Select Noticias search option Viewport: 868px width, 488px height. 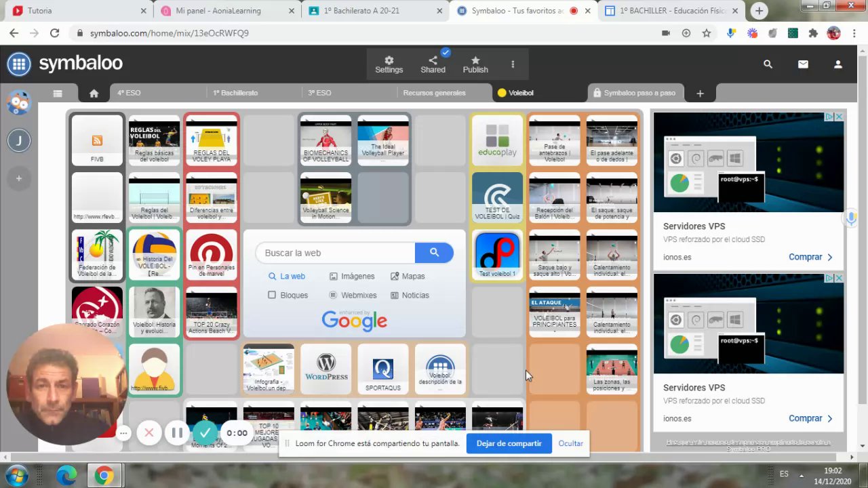(x=410, y=295)
